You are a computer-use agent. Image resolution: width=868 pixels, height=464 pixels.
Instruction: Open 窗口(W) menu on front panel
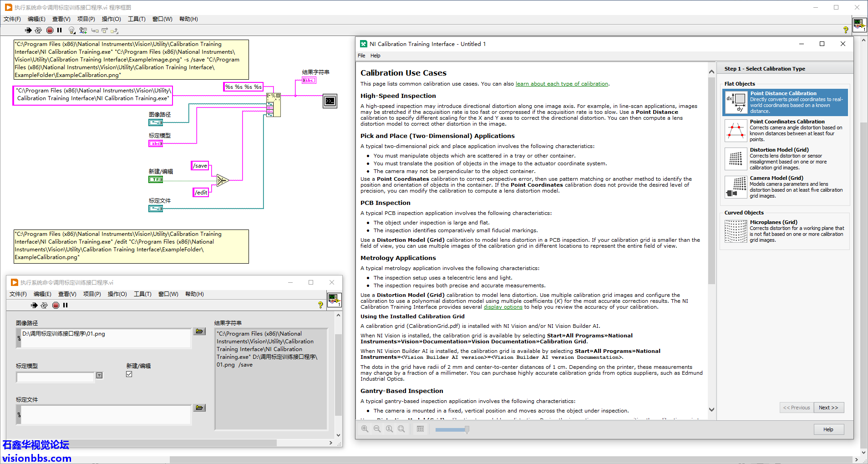click(x=168, y=294)
